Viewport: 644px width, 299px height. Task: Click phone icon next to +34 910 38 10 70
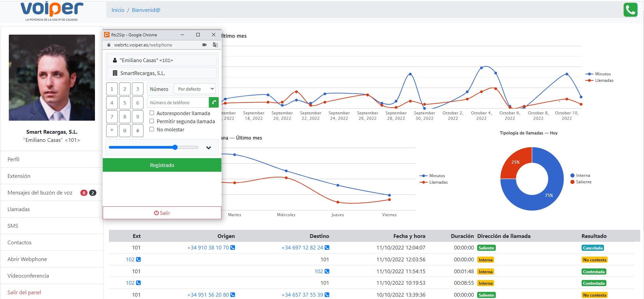point(233,248)
